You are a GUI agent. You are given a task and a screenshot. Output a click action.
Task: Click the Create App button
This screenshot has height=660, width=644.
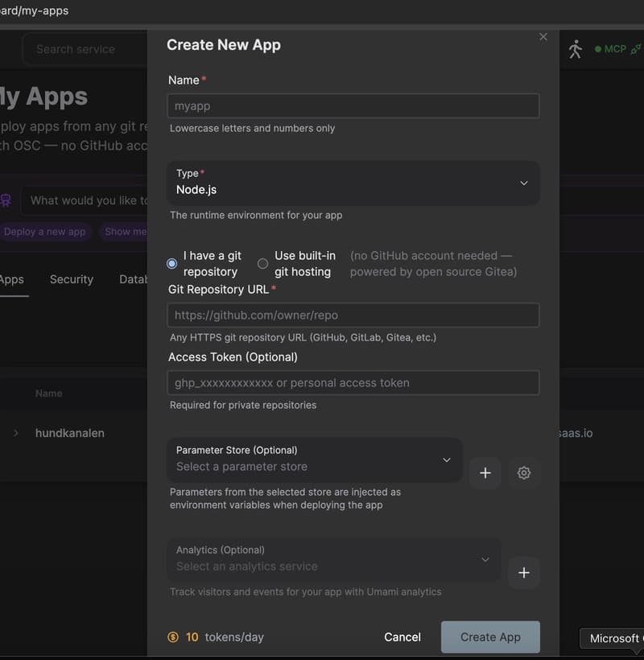click(x=490, y=637)
